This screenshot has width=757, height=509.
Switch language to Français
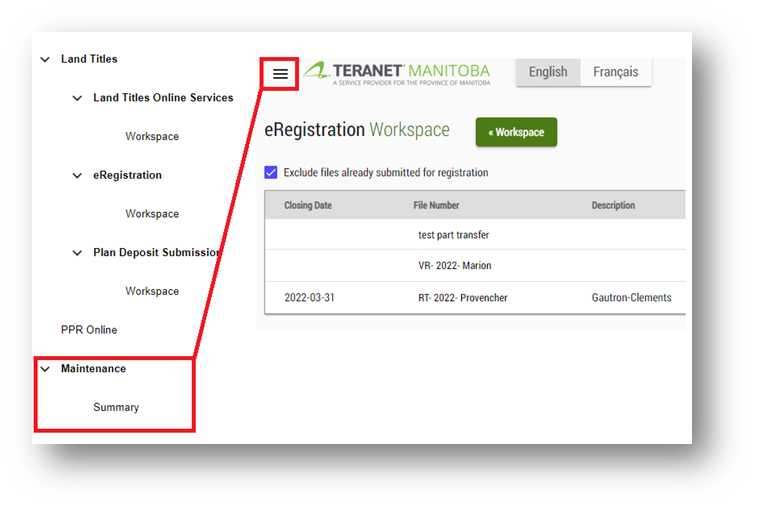coord(615,72)
